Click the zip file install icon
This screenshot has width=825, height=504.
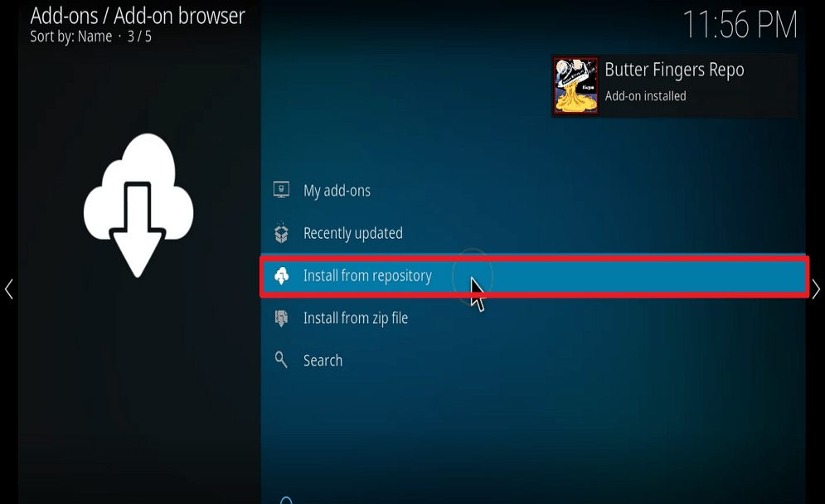281,317
